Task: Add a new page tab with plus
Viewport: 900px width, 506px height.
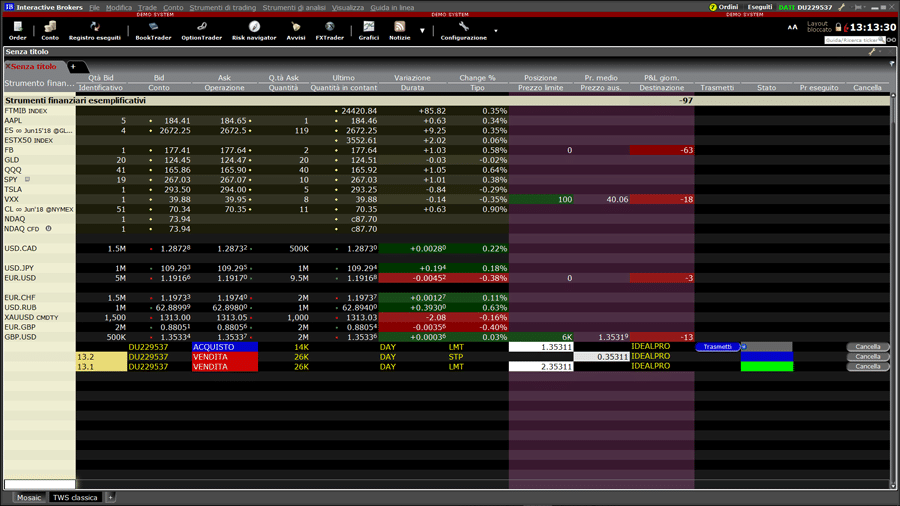Action: pyautogui.click(x=73, y=67)
